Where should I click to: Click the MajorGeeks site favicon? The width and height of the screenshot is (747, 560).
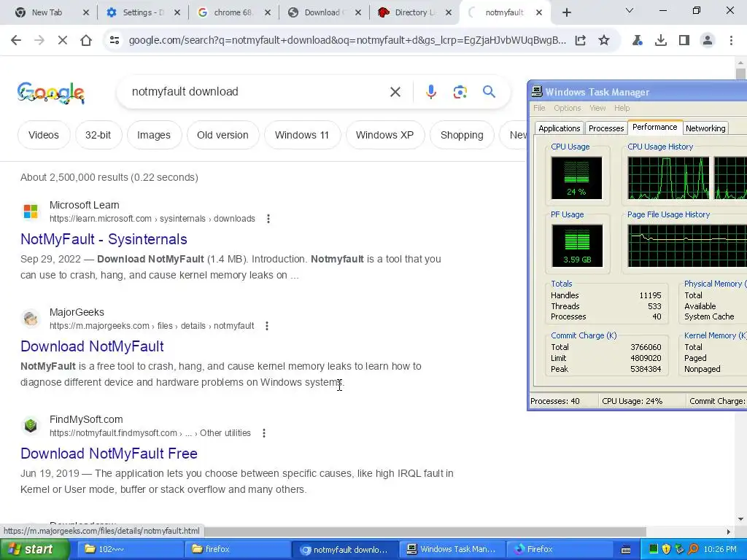[31, 318]
